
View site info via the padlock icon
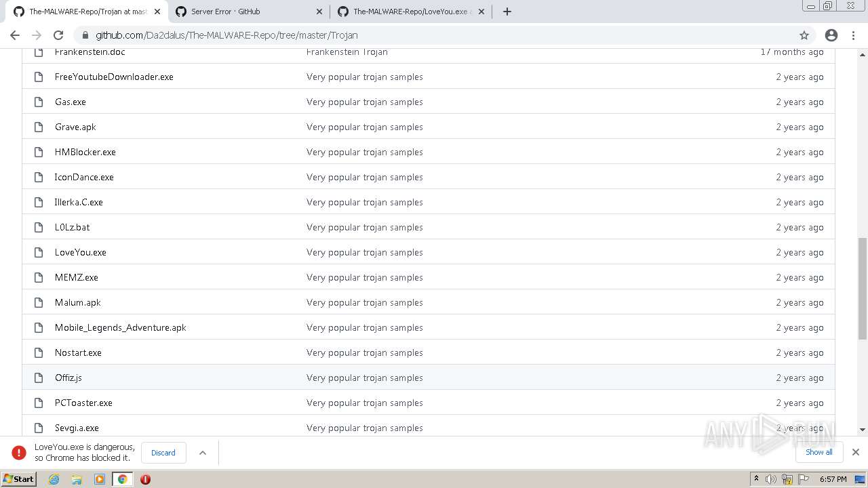(85, 35)
